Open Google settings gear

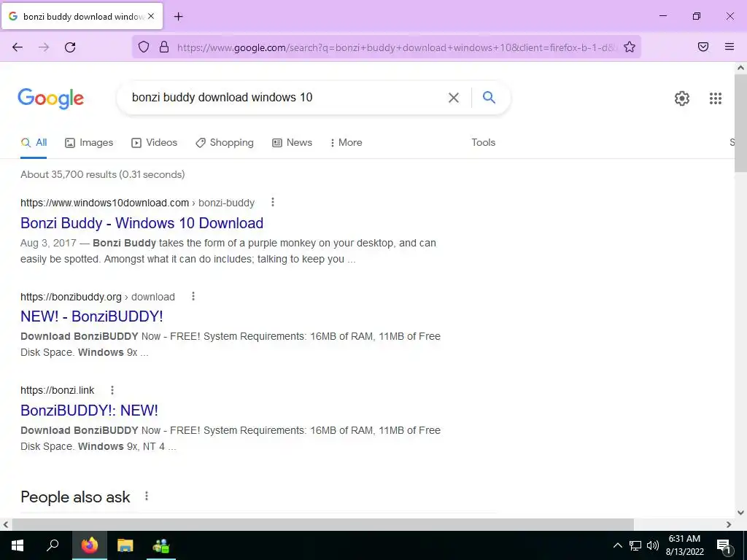point(682,98)
